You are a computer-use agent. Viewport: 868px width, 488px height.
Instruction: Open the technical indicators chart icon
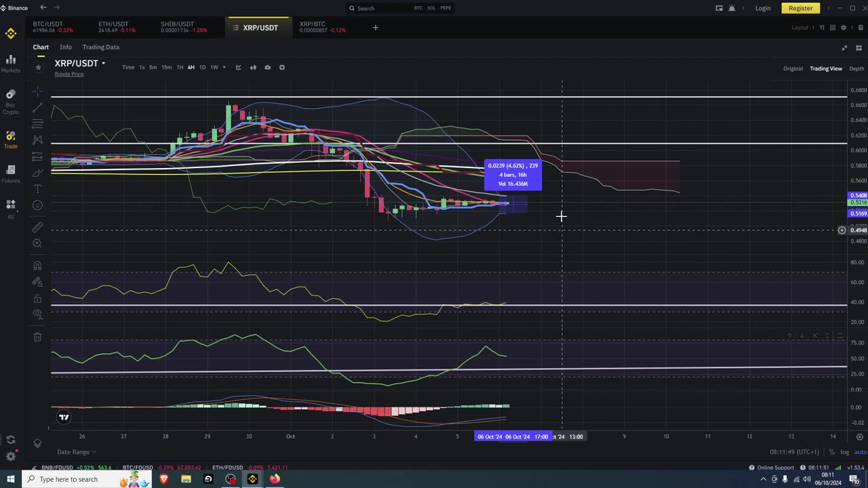coord(238,67)
